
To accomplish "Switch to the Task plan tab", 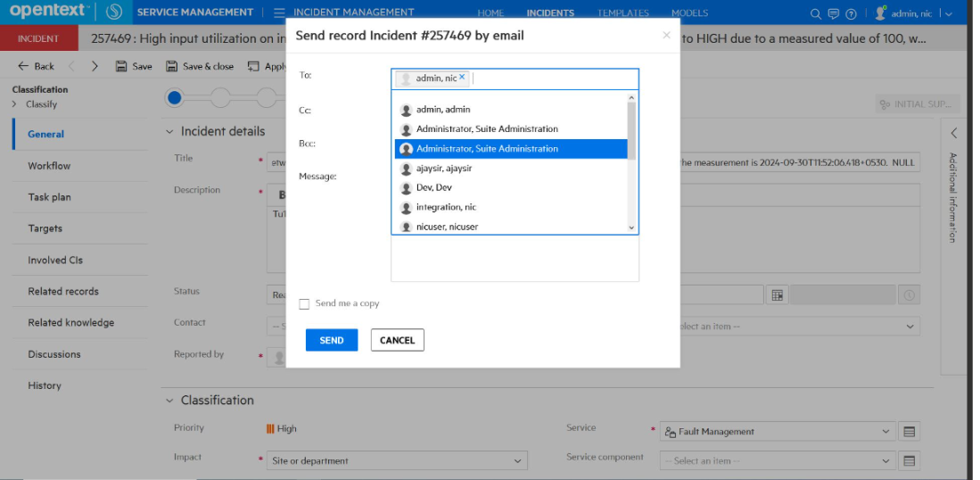I will click(x=80, y=197).
